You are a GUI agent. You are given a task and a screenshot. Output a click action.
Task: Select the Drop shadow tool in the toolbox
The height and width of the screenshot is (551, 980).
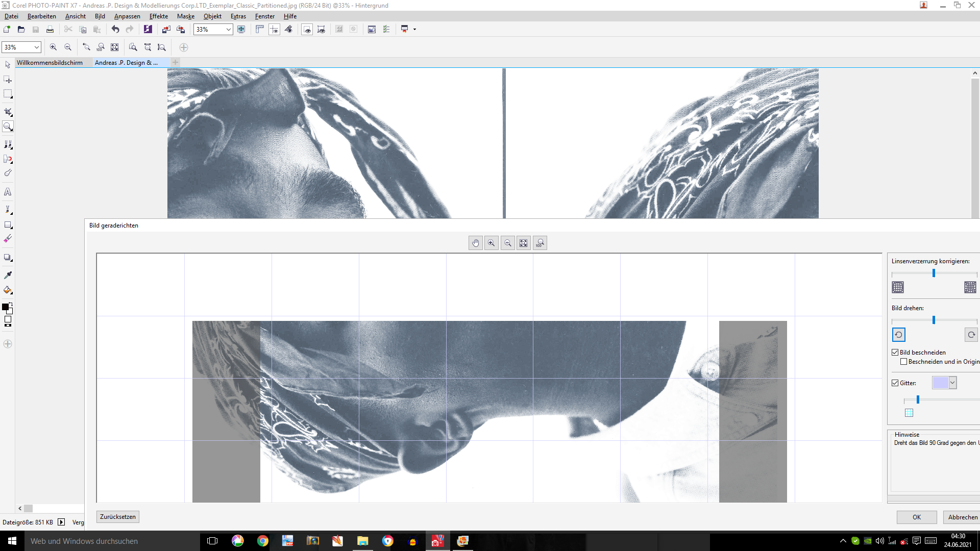tap(8, 258)
